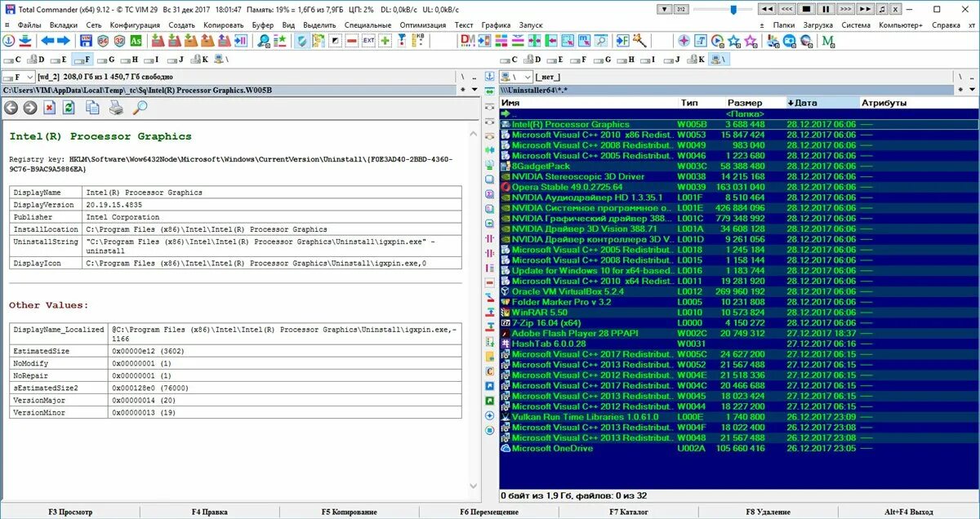Click the red 32 shield icon
This screenshot has width=980, height=519.
(x=119, y=41)
